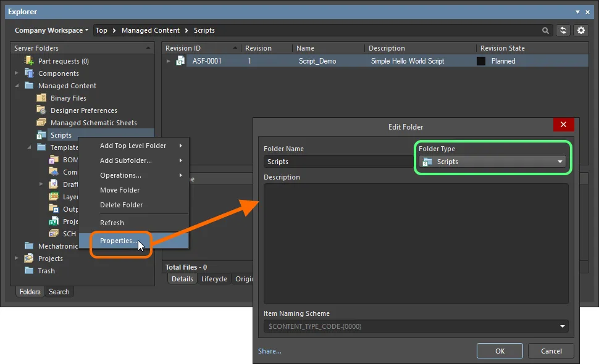Viewport: 599px width, 364px height.
Task: Open the Details tab
Action: click(x=182, y=279)
